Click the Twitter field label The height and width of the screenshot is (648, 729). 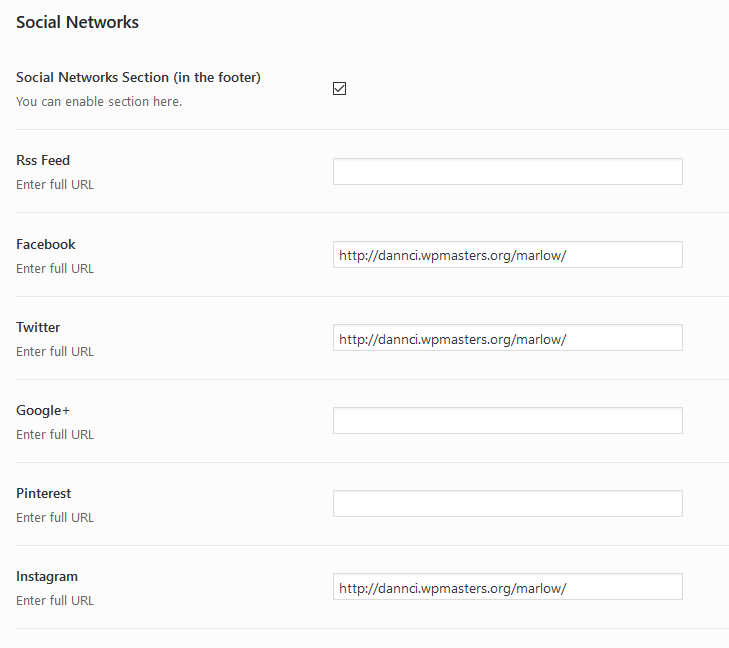[38, 327]
